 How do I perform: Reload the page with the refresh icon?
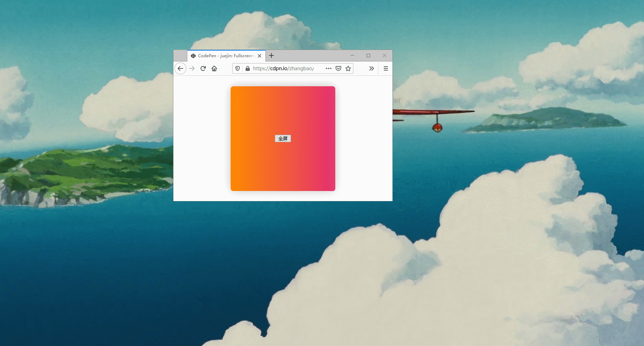[203, 68]
